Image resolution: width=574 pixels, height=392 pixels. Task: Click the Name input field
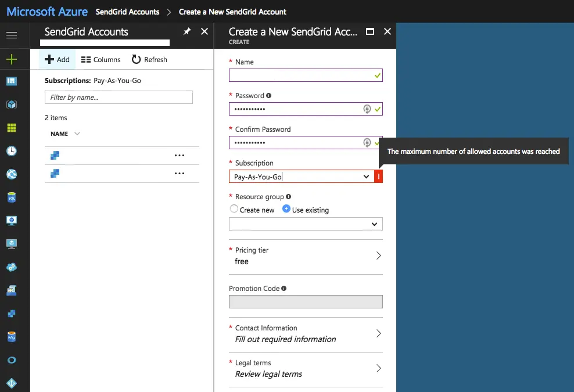coord(306,75)
